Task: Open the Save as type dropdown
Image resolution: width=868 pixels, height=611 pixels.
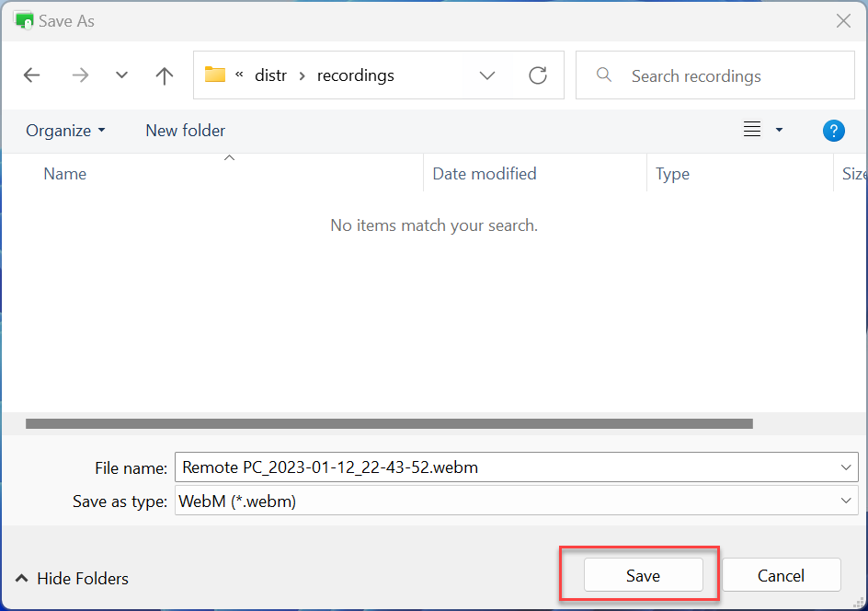Action: pyautogui.click(x=847, y=501)
